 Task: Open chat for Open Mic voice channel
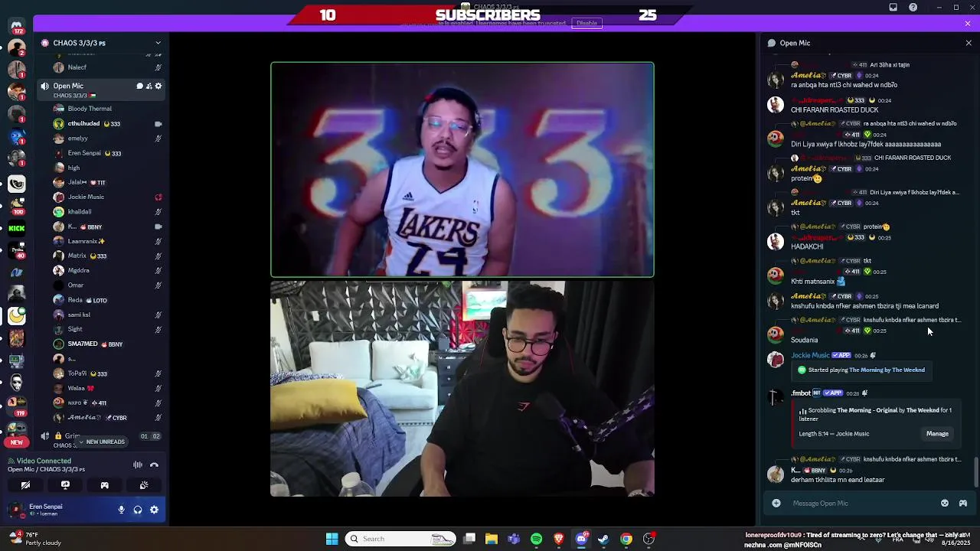[x=139, y=86]
